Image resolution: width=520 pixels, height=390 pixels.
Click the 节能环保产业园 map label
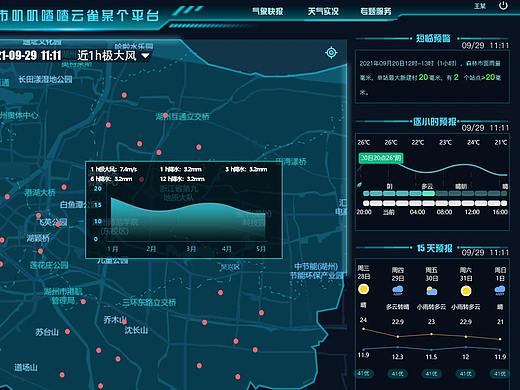316,275
